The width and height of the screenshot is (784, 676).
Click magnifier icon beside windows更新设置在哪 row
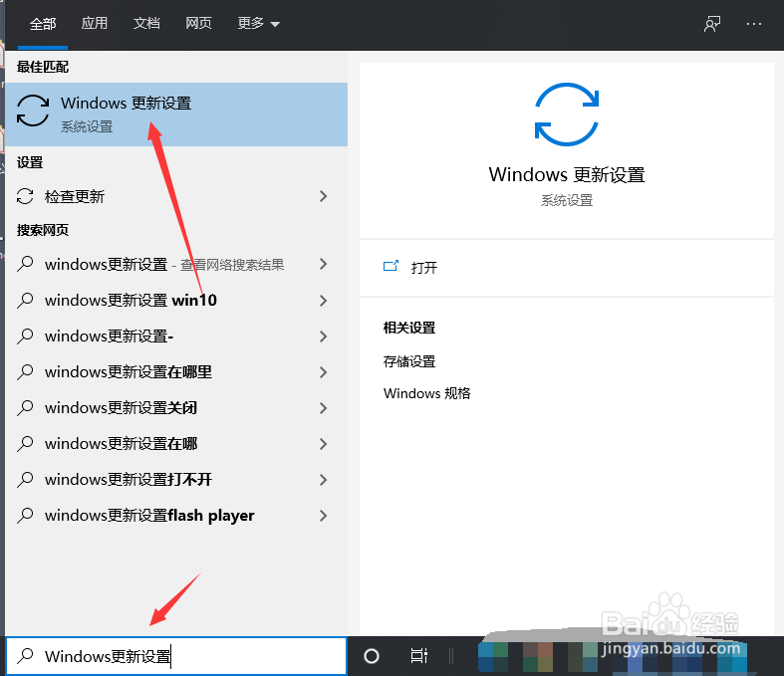click(25, 444)
